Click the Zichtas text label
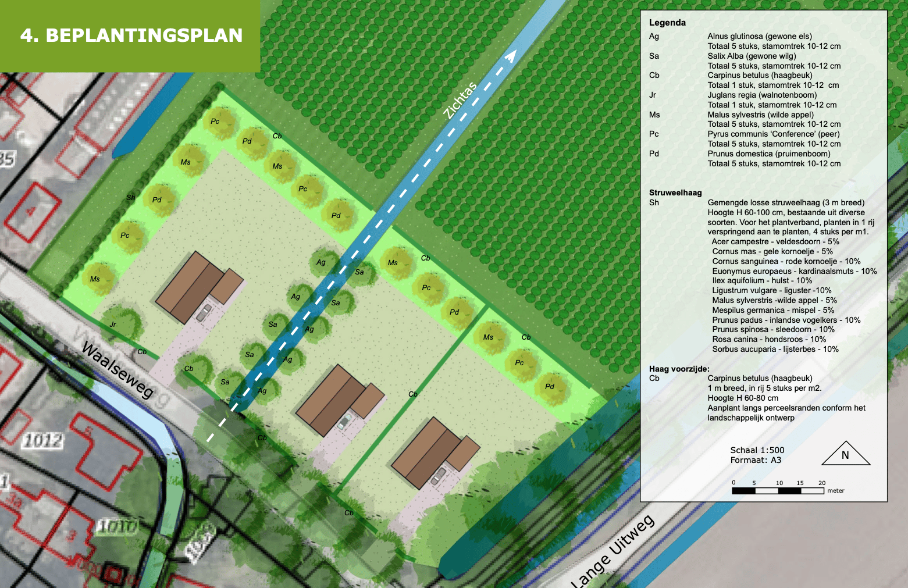Viewport: 908px width, 588px height. 460,100
